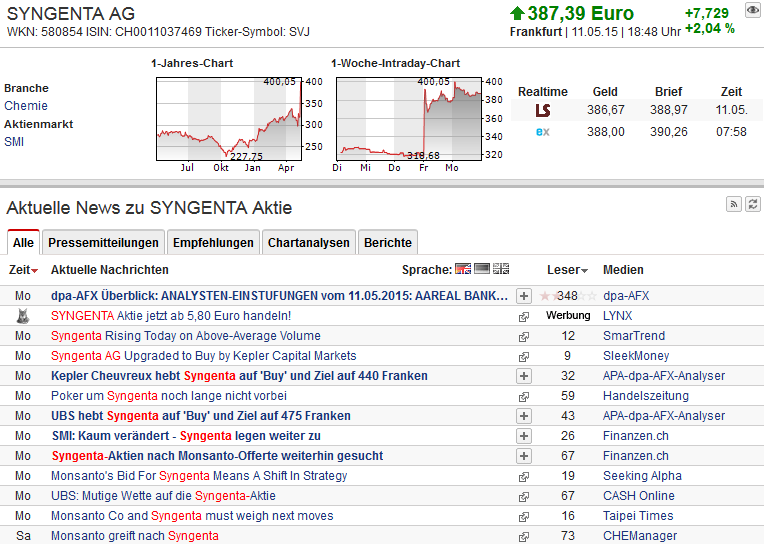Image resolution: width=764 pixels, height=544 pixels.
Task: Open external link icon for Handelszeitung article
Action: [x=523, y=396]
